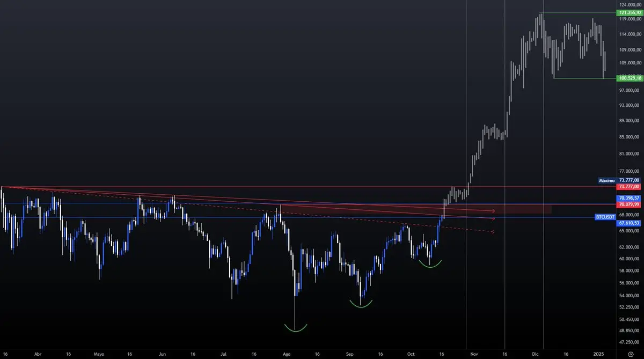Viewport: 644px width, 359px height.
Task: Select the green 121.255,92 price tag
Action: (x=630, y=12)
